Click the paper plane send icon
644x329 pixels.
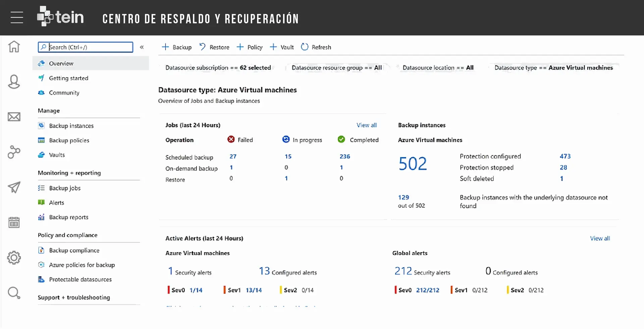[14, 187]
